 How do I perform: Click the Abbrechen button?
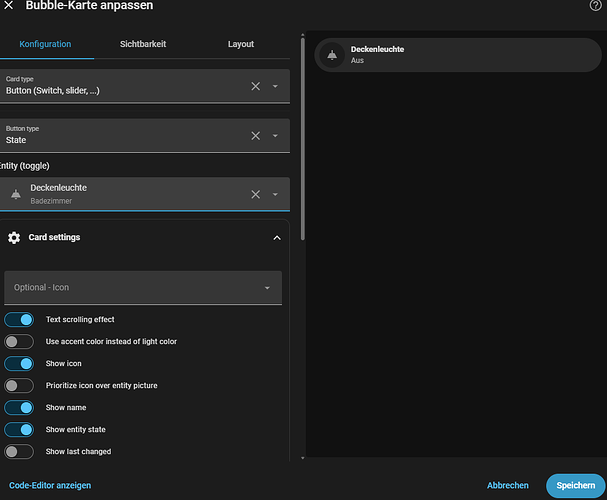click(508, 485)
